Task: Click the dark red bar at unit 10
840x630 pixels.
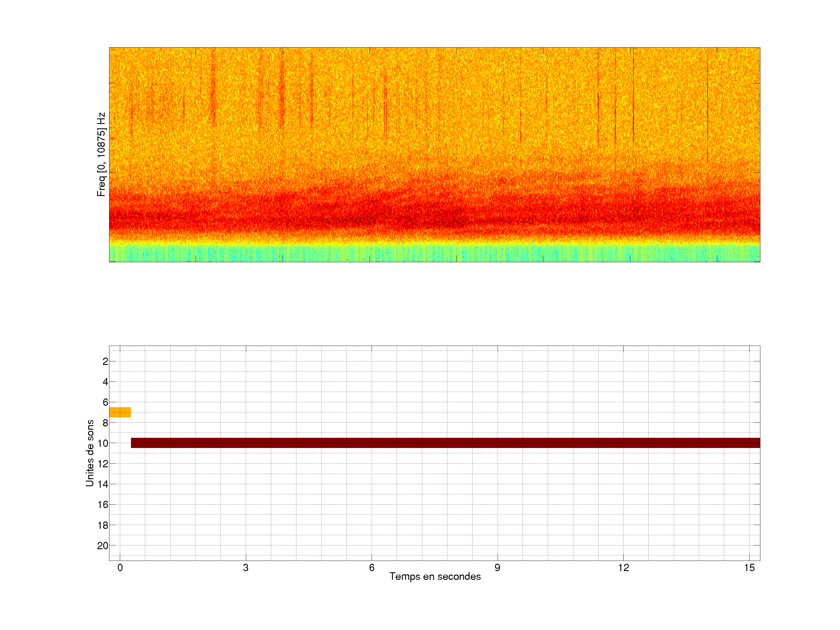Action: point(445,443)
